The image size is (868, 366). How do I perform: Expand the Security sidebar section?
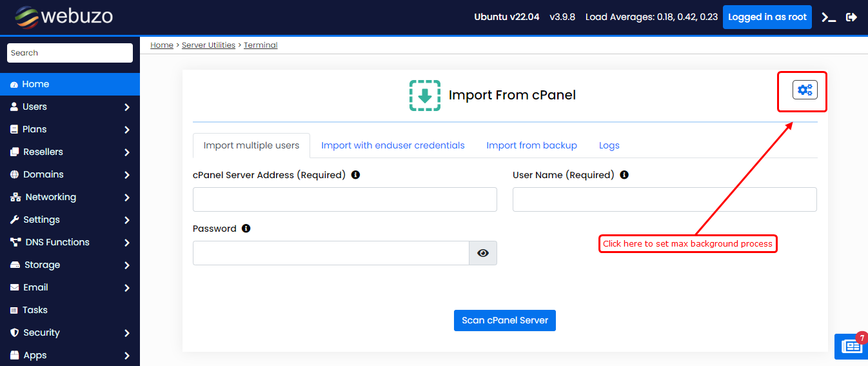(70, 332)
